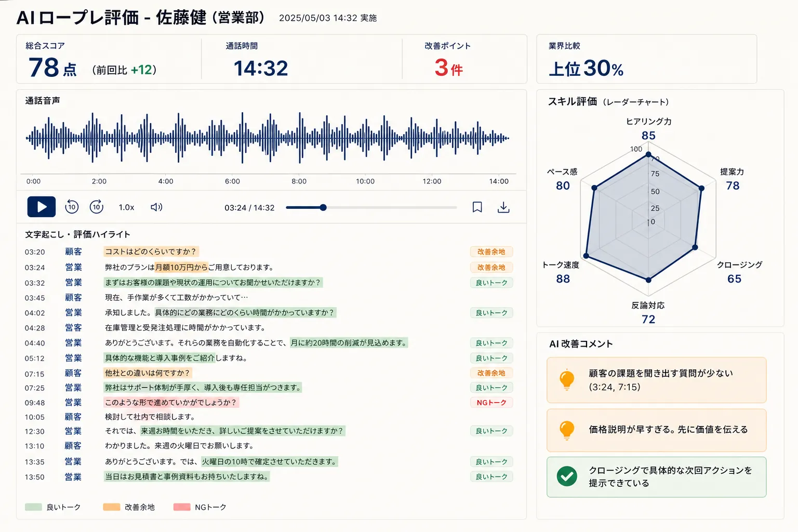Open the comment 顧客の課題を聞き出す質問が少ない
798x532 pixels.
(x=656, y=380)
